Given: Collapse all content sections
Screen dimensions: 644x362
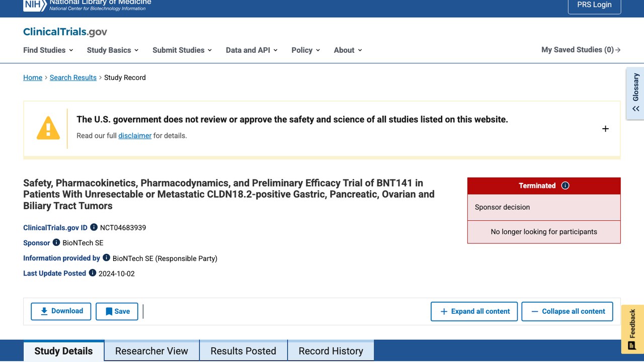Looking at the screenshot, I should [567, 311].
